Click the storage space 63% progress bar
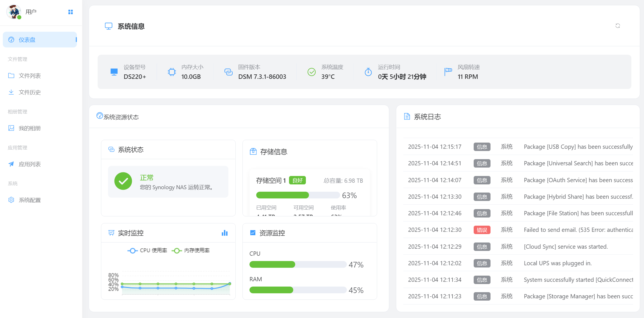The height and width of the screenshot is (318, 644). tap(298, 195)
